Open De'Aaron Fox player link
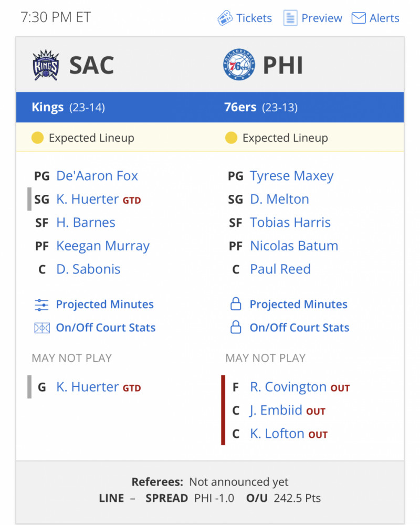This screenshot has height=525, width=420. 97,176
